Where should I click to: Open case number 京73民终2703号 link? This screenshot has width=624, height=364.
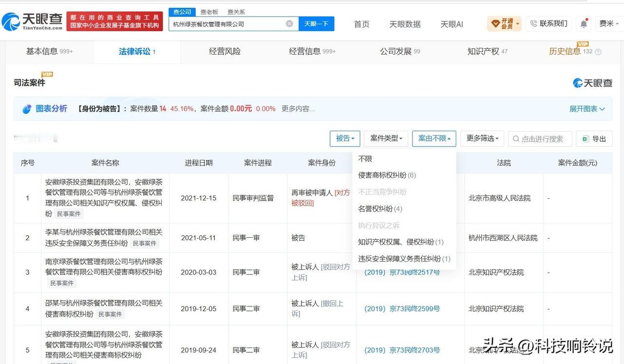(x=402, y=350)
